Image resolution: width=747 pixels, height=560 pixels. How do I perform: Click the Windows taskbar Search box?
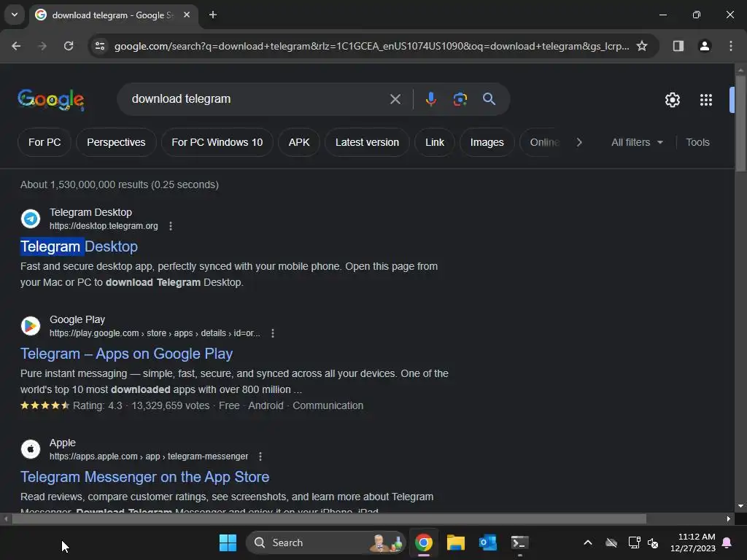click(325, 542)
